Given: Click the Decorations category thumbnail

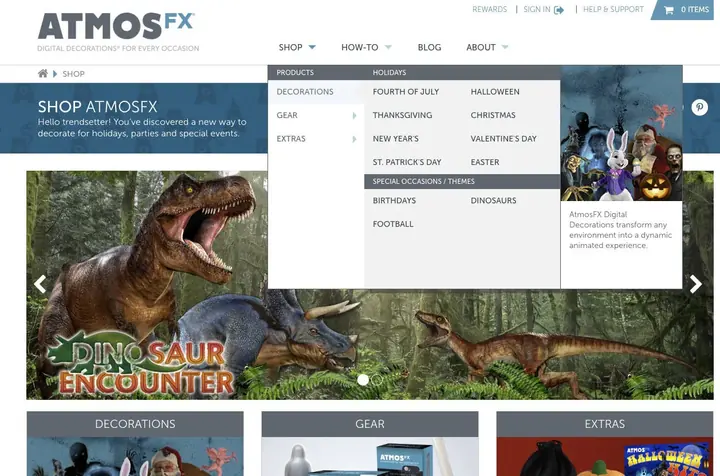Looking at the screenshot, I should click(x=135, y=443).
